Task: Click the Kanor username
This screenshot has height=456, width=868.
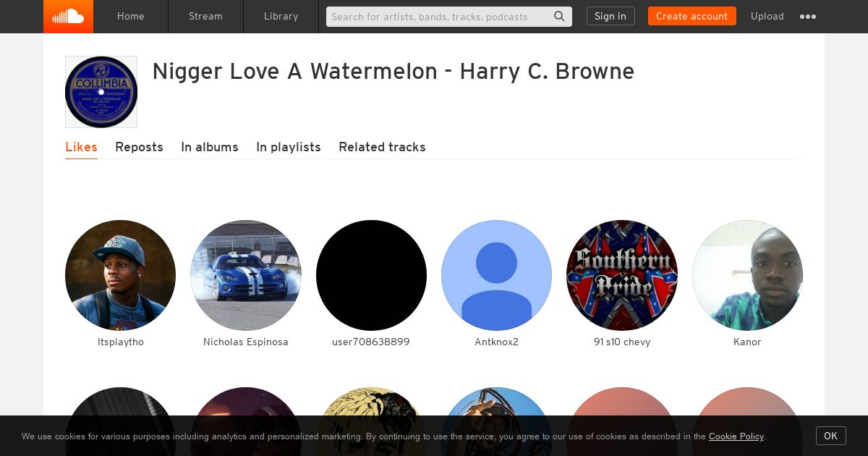Action: 747,342
